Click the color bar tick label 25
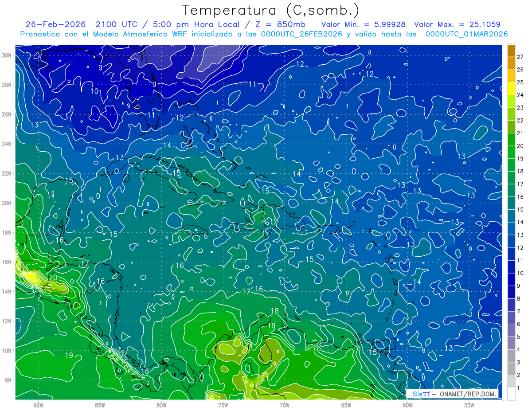This screenshot has width=532, height=411. [x=520, y=82]
